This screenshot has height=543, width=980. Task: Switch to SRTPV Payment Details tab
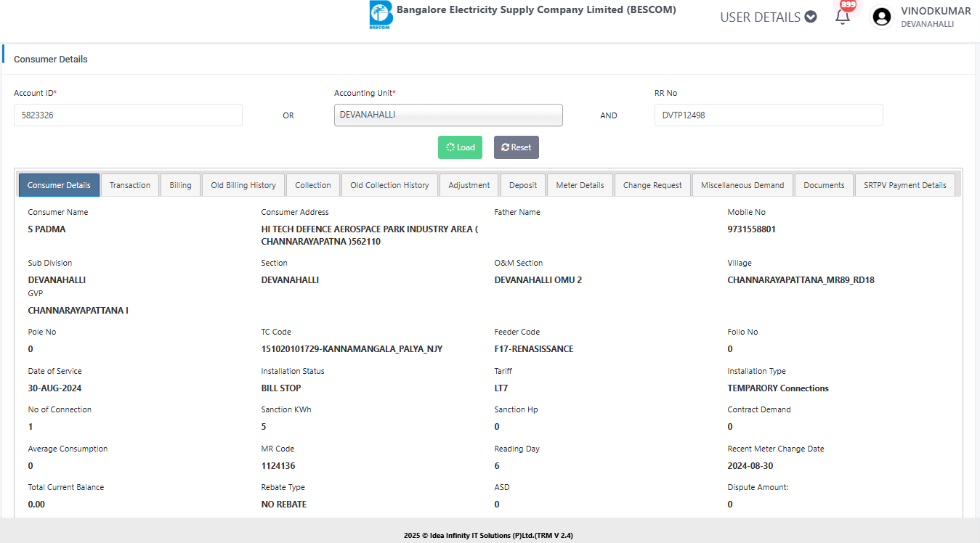pyautogui.click(x=904, y=185)
